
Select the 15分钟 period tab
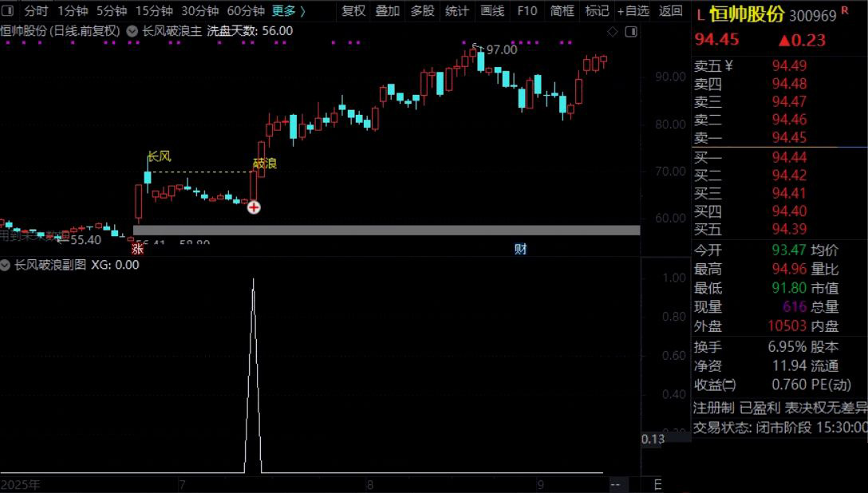(154, 10)
